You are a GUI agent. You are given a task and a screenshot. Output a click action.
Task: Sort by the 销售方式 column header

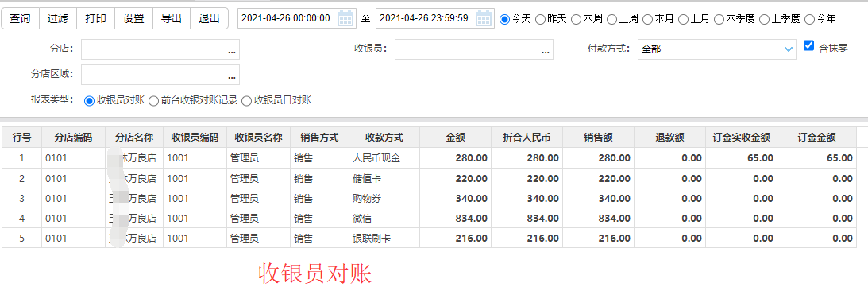point(319,137)
